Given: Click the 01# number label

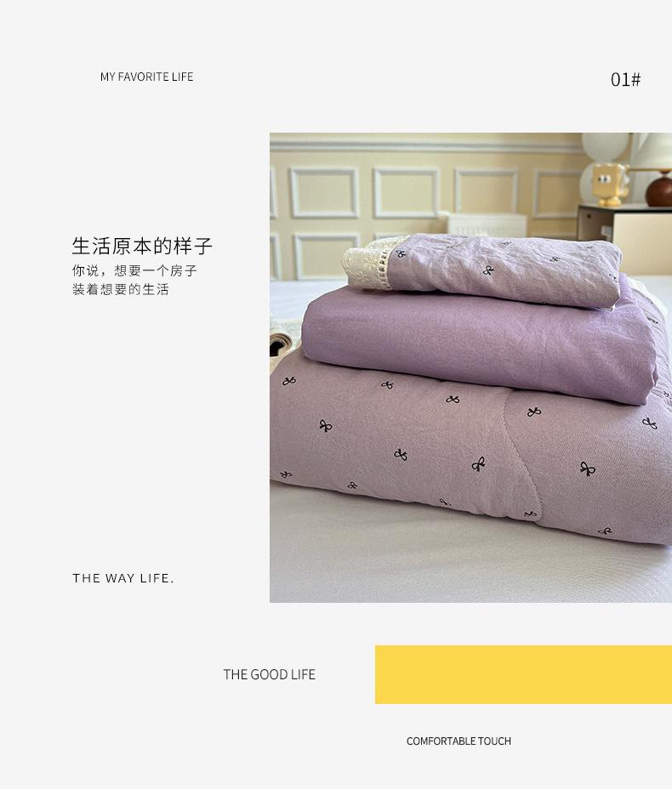Looking at the screenshot, I should pyautogui.click(x=625, y=80).
